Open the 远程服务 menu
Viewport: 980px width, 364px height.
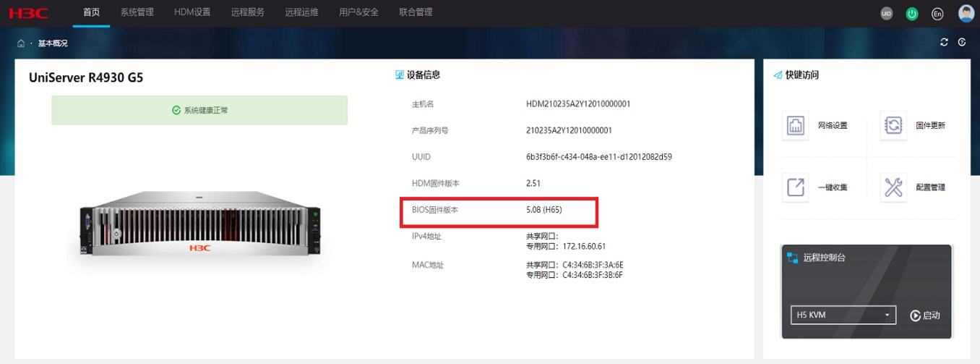coord(248,12)
